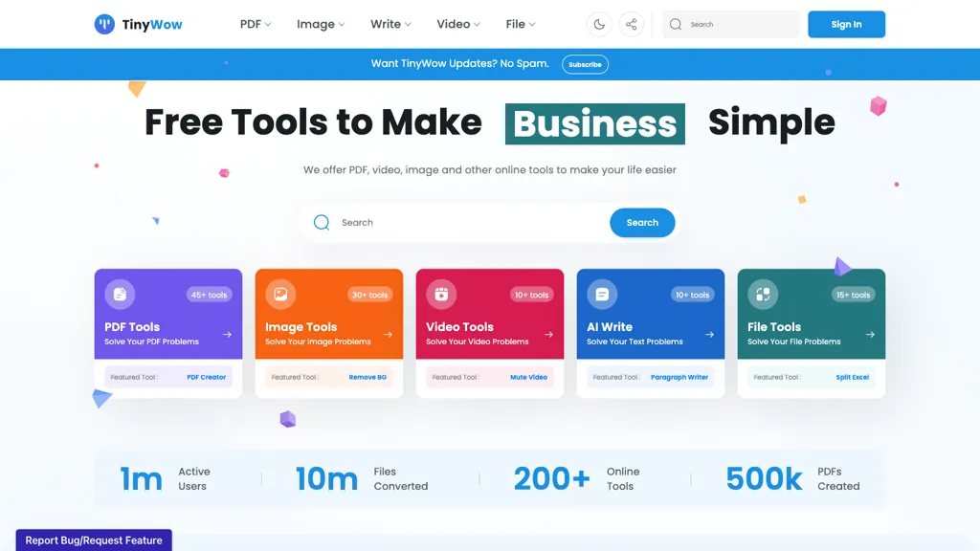Select the File Tools icon
The image size is (980, 551).
click(x=761, y=295)
